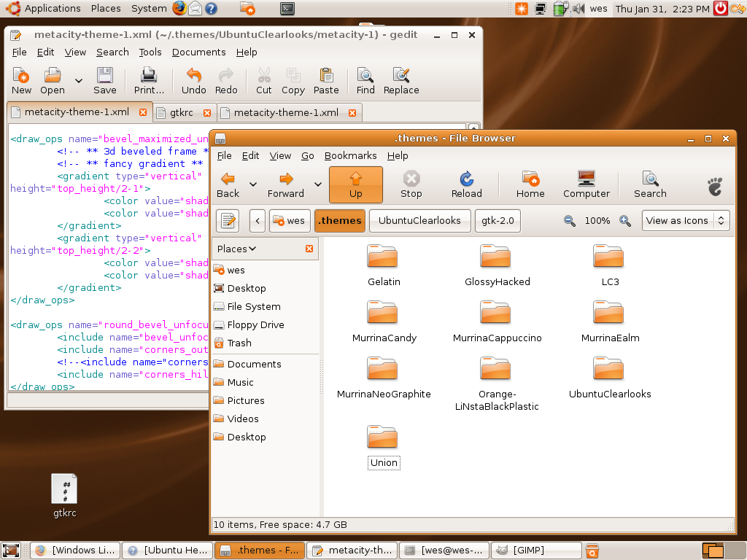Click the UbuntuClearlooks path button
Screen dimensions: 747x560
(x=419, y=220)
